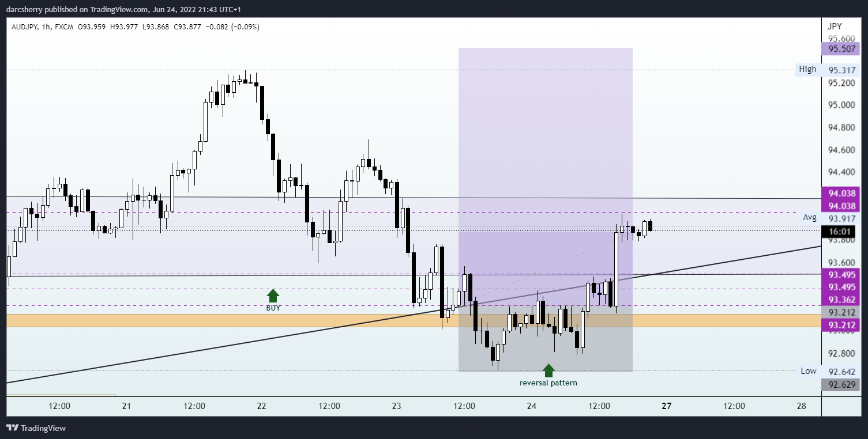
Task: Click the high value H93.977
Action: click(x=123, y=27)
